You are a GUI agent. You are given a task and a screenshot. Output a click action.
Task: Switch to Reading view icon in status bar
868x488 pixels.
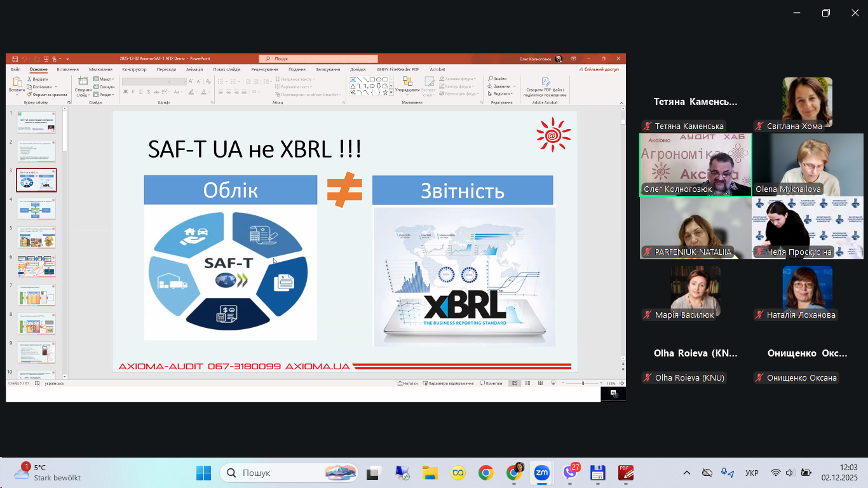(541, 383)
